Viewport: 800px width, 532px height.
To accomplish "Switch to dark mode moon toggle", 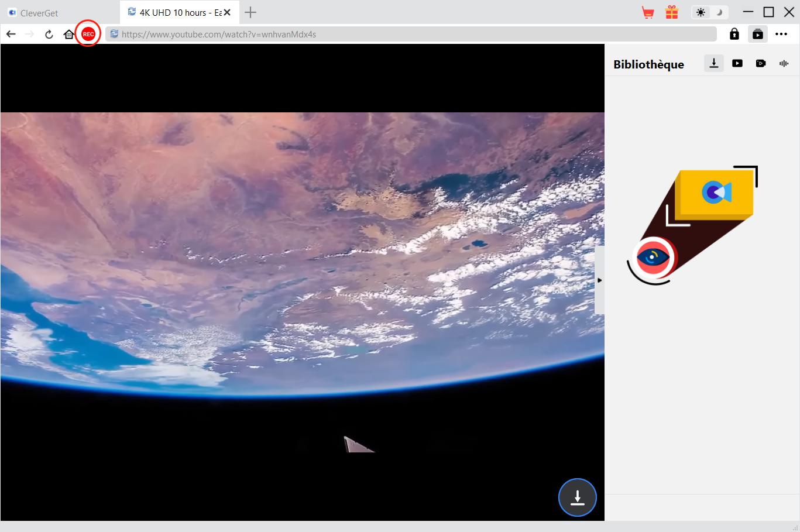I will click(x=719, y=12).
